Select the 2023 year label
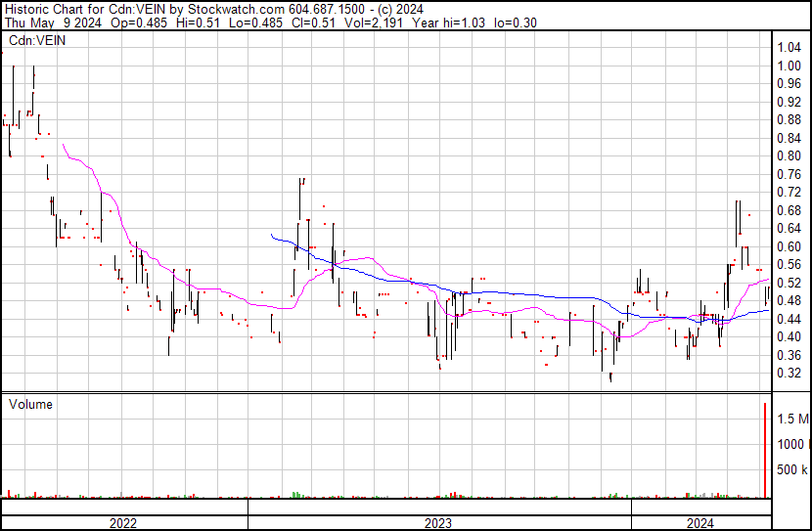 (x=437, y=523)
